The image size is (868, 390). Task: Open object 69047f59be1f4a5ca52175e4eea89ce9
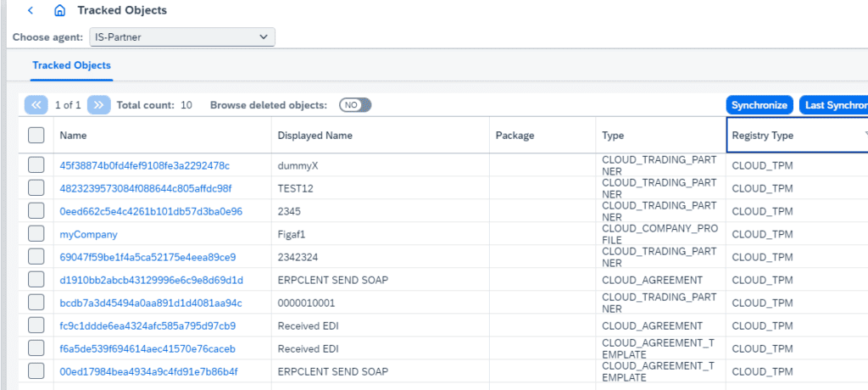point(147,257)
